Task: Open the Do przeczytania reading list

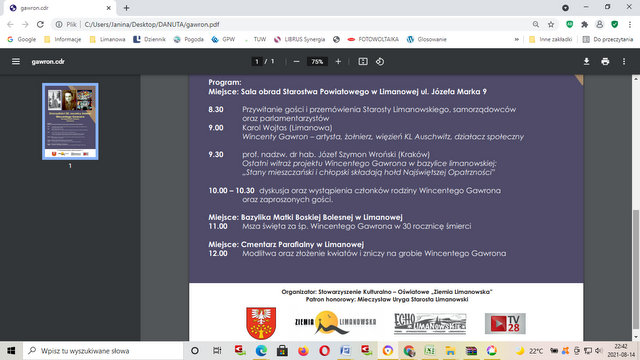Action: click(x=608, y=39)
